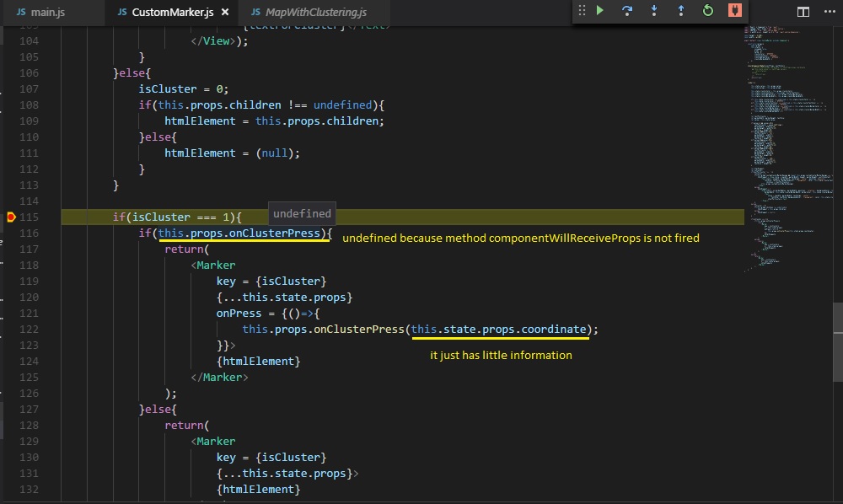Click '}else{' on line 106
The image size is (843, 504).
pos(132,73)
